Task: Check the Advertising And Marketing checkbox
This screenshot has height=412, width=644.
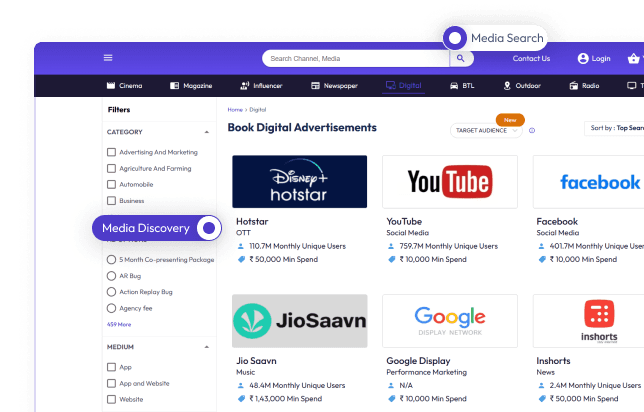Action: [x=111, y=152]
